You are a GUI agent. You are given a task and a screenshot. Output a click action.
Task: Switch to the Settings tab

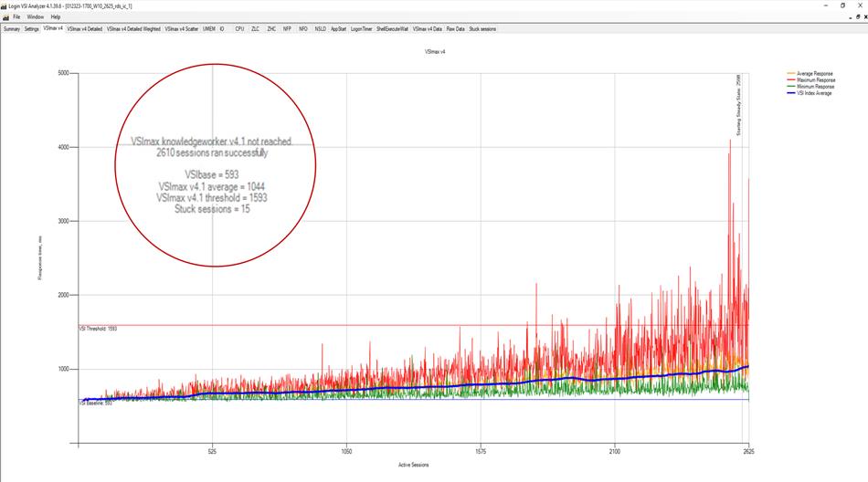(x=32, y=29)
